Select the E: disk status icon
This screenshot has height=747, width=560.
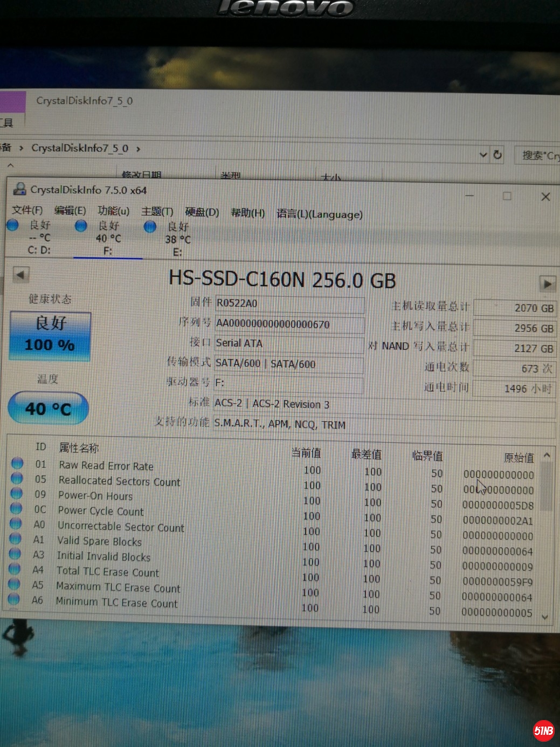coord(150,227)
